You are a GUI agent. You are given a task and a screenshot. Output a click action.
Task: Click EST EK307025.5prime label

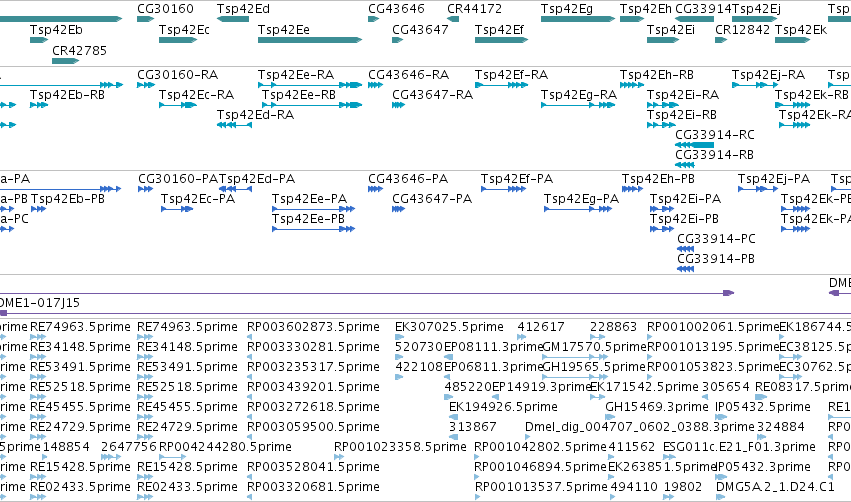(449, 327)
